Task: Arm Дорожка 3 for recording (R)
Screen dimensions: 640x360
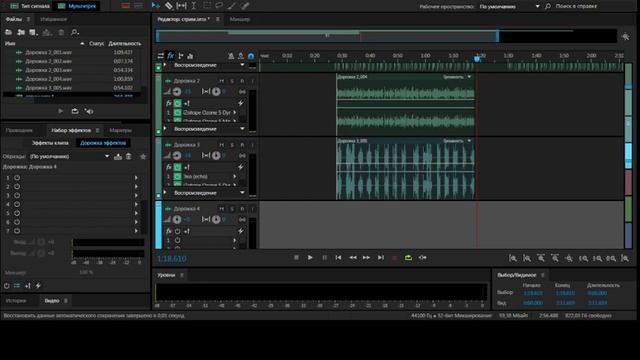Action: pos(242,145)
